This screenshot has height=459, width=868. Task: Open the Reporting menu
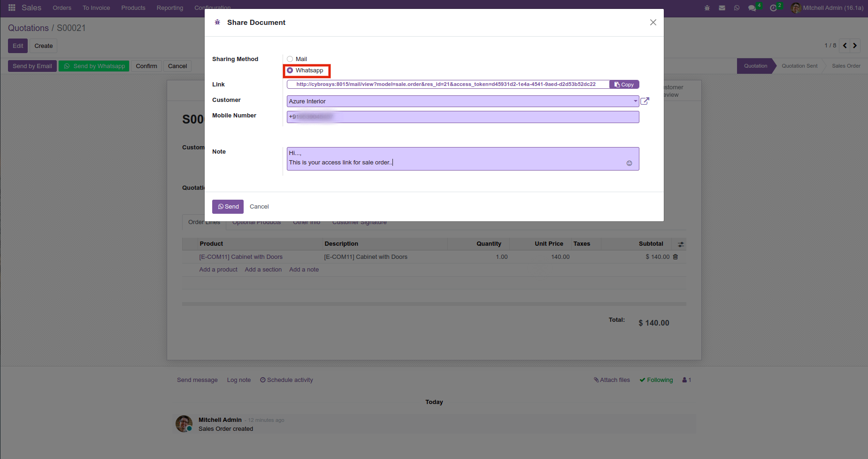(x=170, y=8)
